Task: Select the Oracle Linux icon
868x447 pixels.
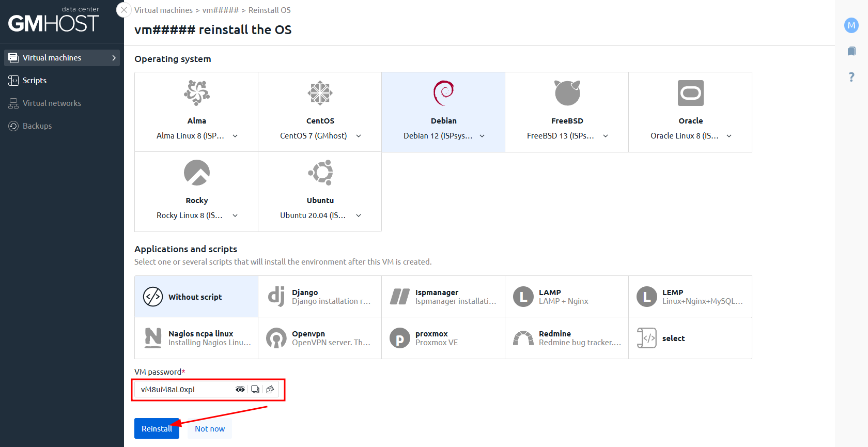Action: (690, 93)
